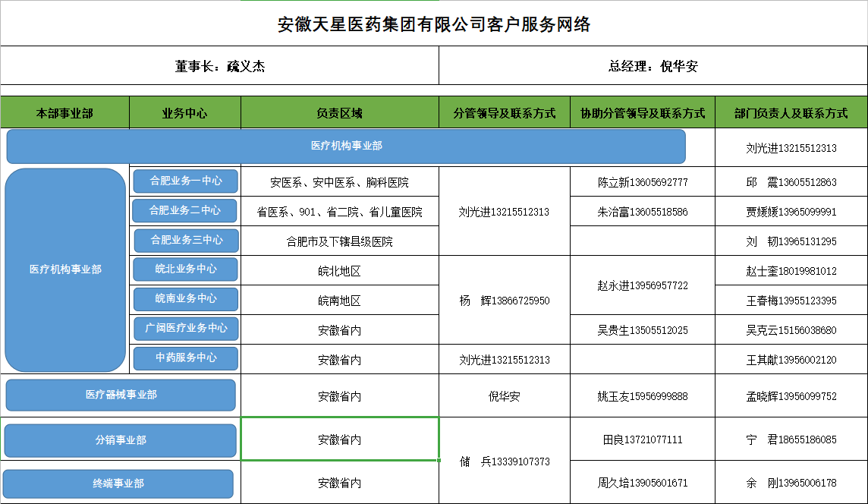This screenshot has width=868, height=504.
Task: Select the 皖北地区 cell
Action: [340, 271]
